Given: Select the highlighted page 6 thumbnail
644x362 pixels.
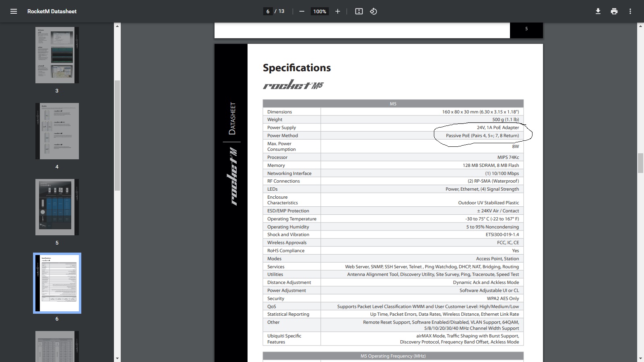Looking at the screenshot, I should (x=57, y=283).
